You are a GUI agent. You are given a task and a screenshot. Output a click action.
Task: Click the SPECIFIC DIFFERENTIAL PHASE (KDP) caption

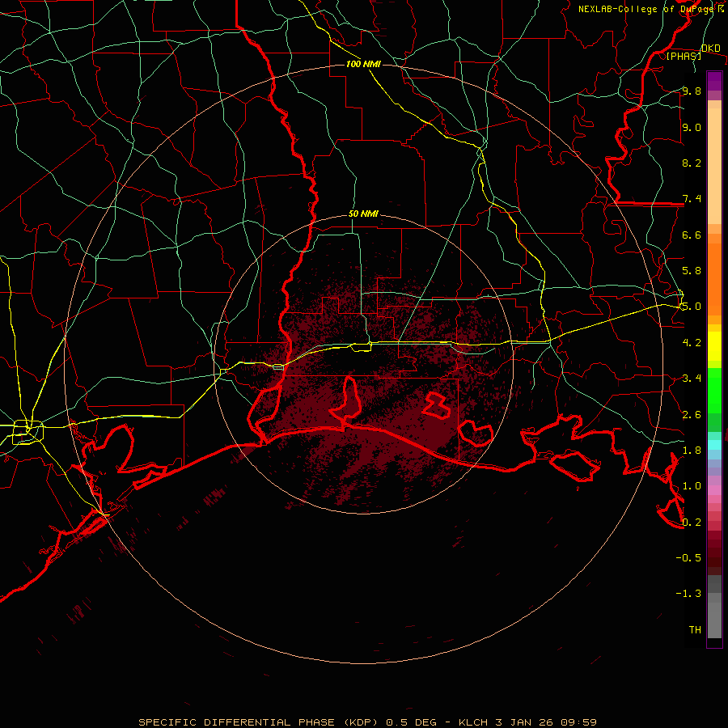click(x=260, y=722)
